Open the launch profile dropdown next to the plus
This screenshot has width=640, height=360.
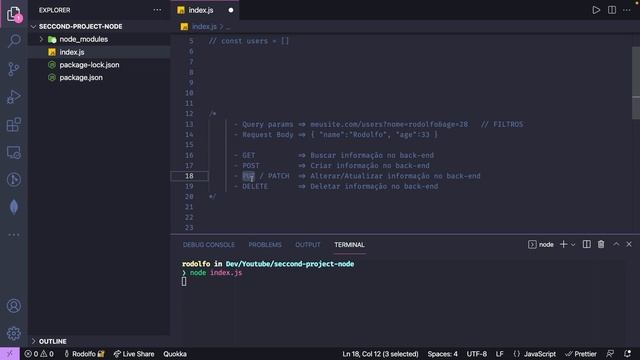(573, 244)
